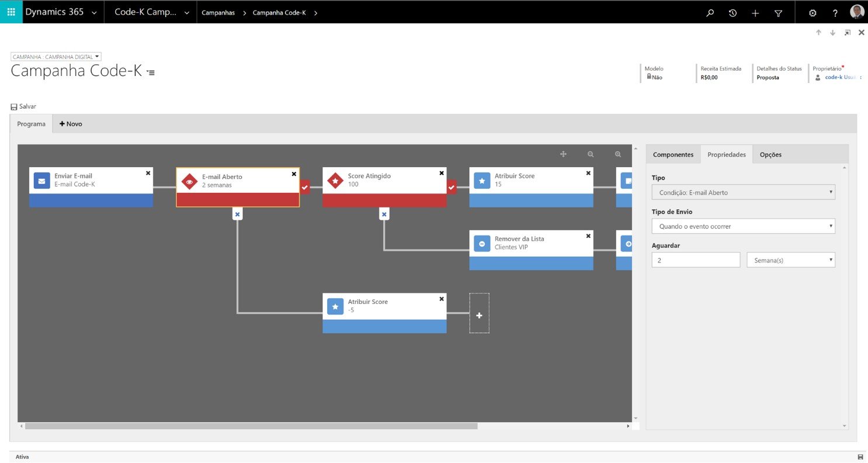Image resolution: width=868 pixels, height=463 pixels.
Task: Click the pan/move canvas icon
Action: (x=563, y=154)
